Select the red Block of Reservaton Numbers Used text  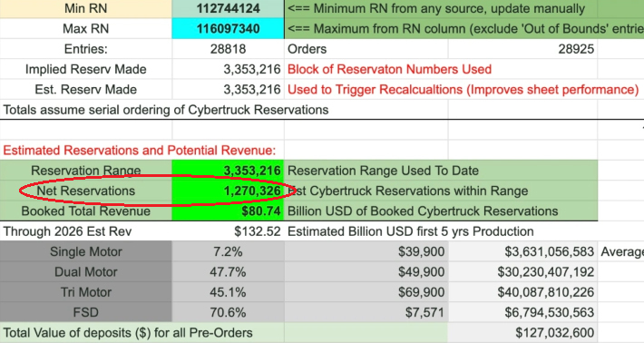(389, 69)
